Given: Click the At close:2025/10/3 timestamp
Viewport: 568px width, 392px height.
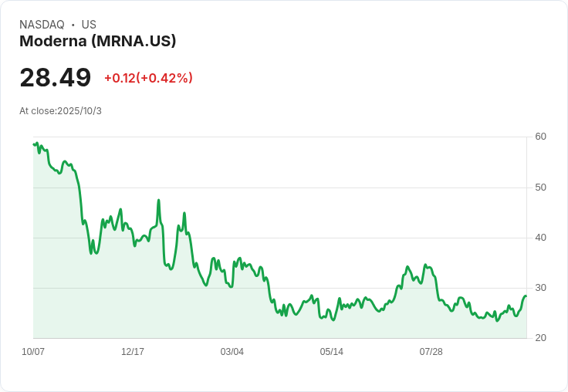Looking at the screenshot, I should pos(60,111).
